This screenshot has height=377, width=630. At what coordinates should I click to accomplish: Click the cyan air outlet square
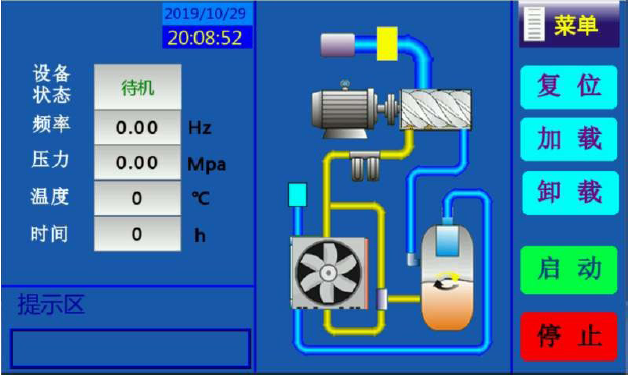pos(297,195)
